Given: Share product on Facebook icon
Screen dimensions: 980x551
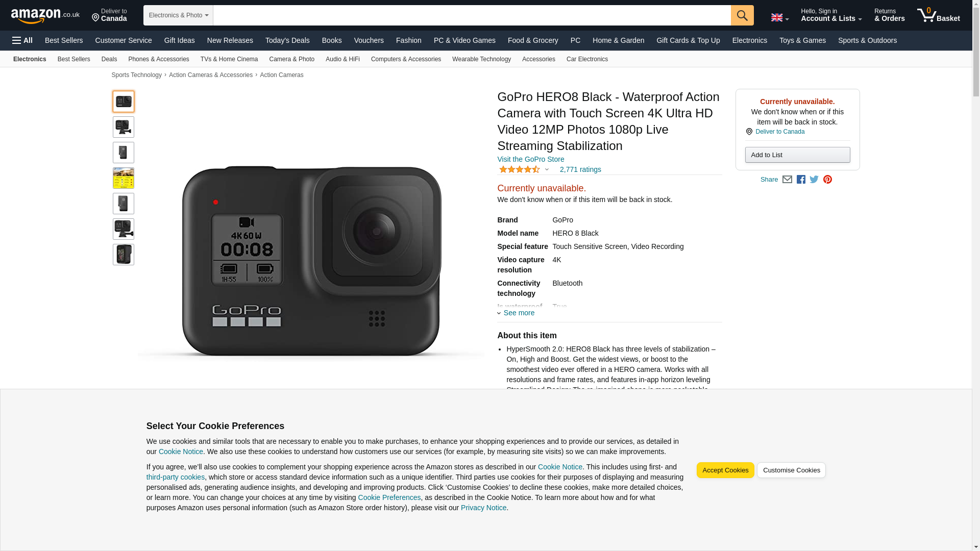Looking at the screenshot, I should tap(801, 180).
